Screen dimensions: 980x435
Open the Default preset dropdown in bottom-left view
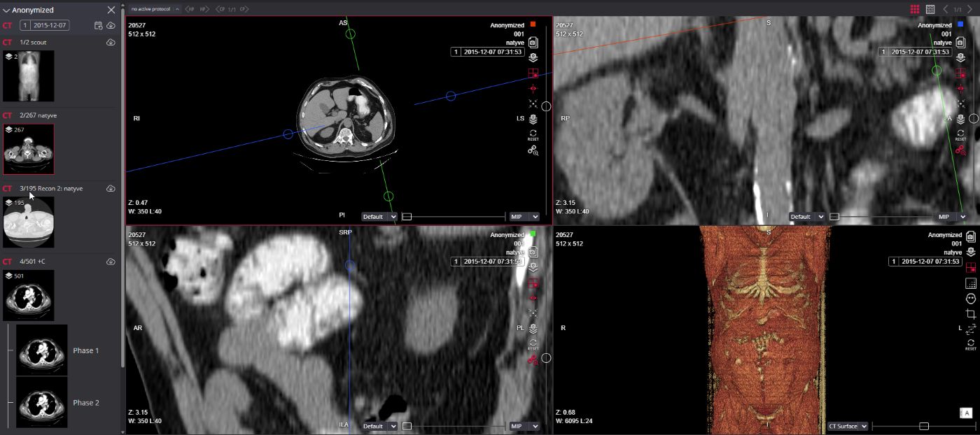coord(379,426)
